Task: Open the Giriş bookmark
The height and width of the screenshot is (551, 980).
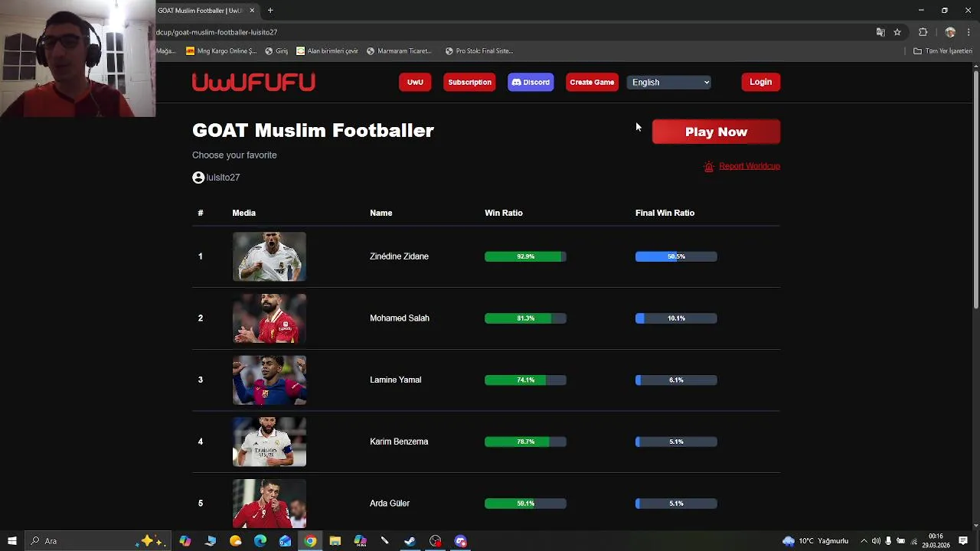Action: click(276, 51)
